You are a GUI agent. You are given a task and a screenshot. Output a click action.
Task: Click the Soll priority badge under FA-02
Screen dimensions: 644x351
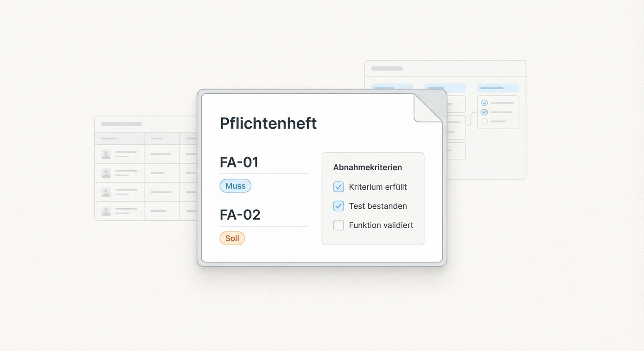(232, 238)
